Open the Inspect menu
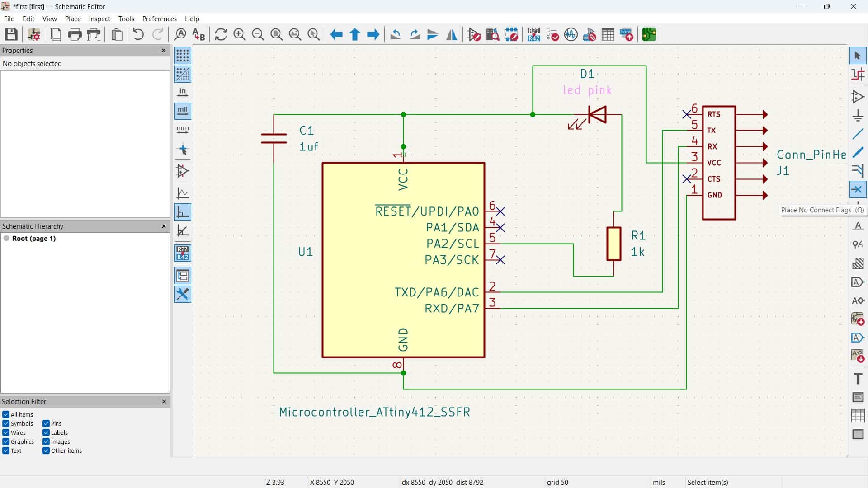This screenshot has width=868, height=488. (x=99, y=19)
